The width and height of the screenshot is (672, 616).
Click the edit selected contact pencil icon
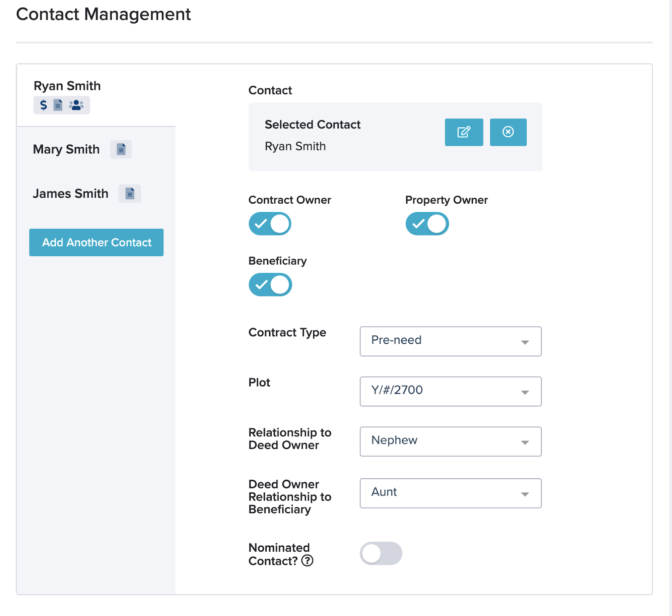pos(464,132)
